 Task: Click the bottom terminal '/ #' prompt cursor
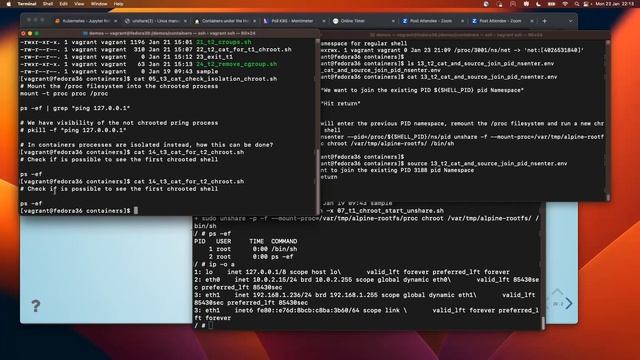coord(211,325)
